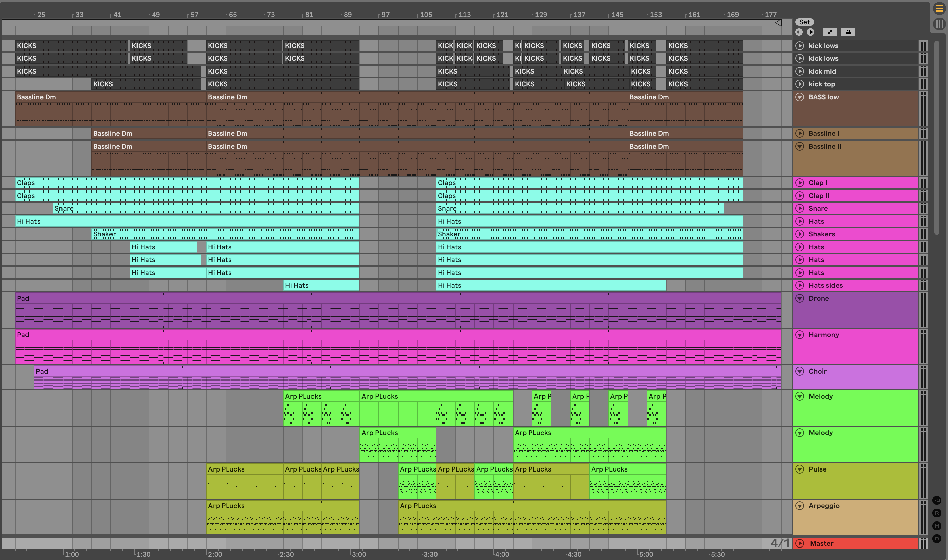Toggle Automation Mode button

coord(829,32)
